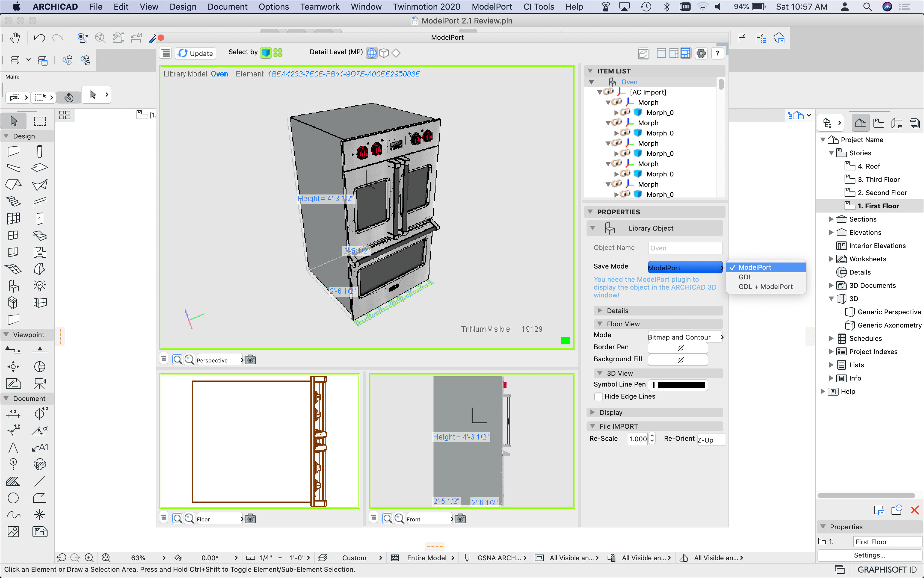Viewport: 924px width, 578px height.
Task: Open the Teamwork menu
Action: [x=320, y=7]
